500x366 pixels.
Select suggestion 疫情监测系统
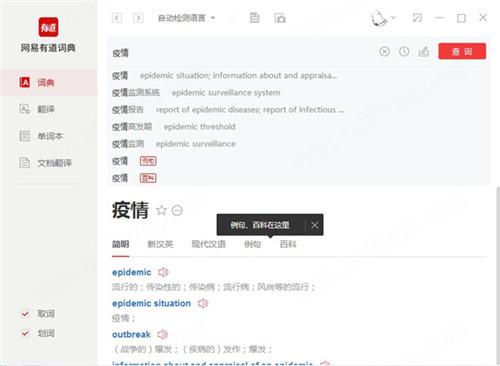coord(299,93)
